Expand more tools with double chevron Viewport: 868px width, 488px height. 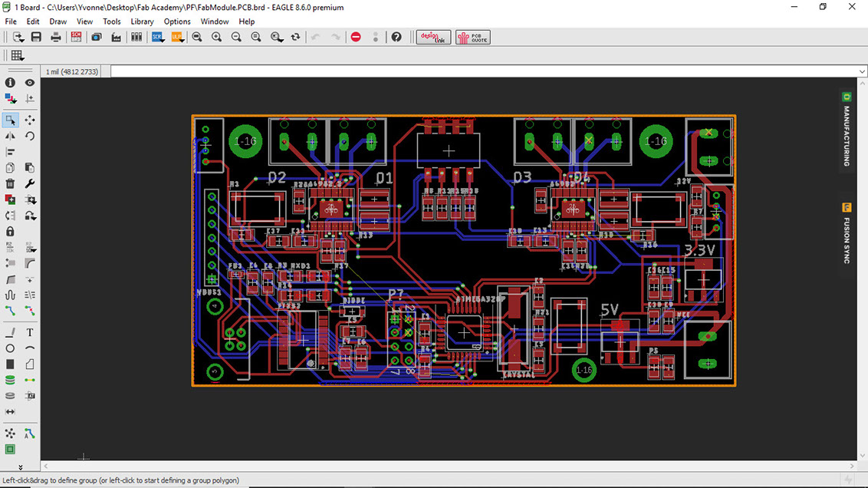(x=21, y=467)
